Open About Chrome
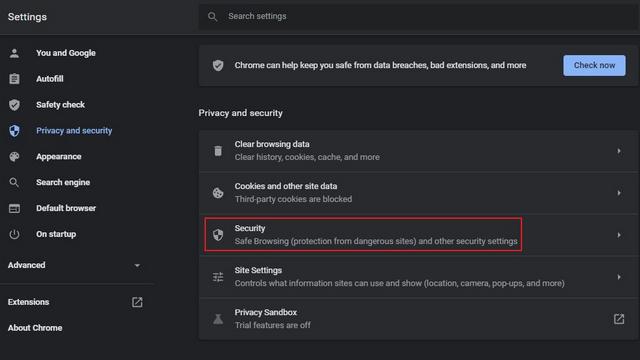 coord(35,328)
